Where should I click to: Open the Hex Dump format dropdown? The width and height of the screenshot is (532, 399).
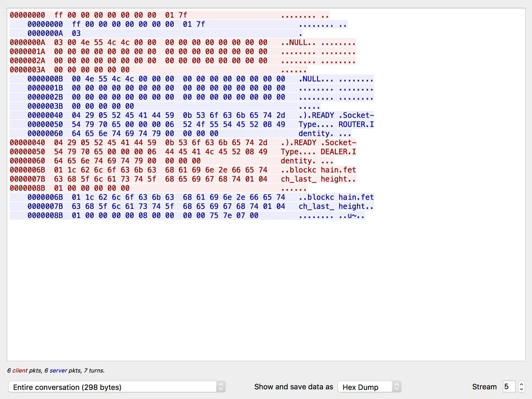(370, 387)
